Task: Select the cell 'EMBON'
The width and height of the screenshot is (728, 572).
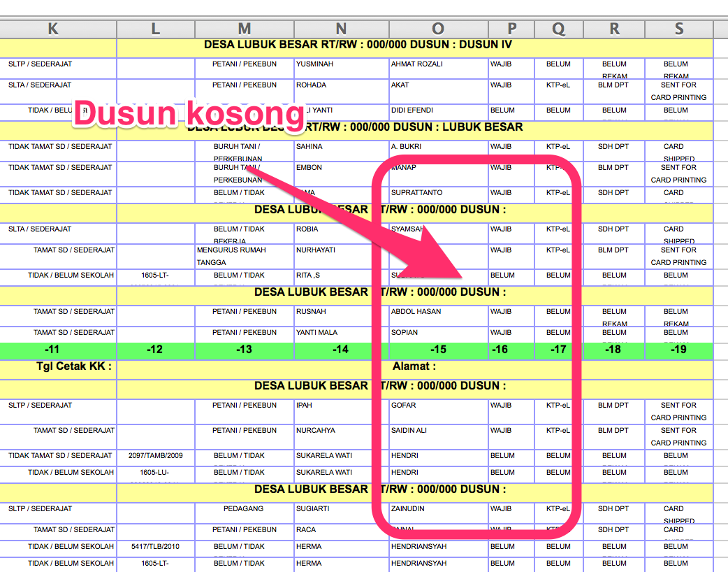Action: coord(341,174)
